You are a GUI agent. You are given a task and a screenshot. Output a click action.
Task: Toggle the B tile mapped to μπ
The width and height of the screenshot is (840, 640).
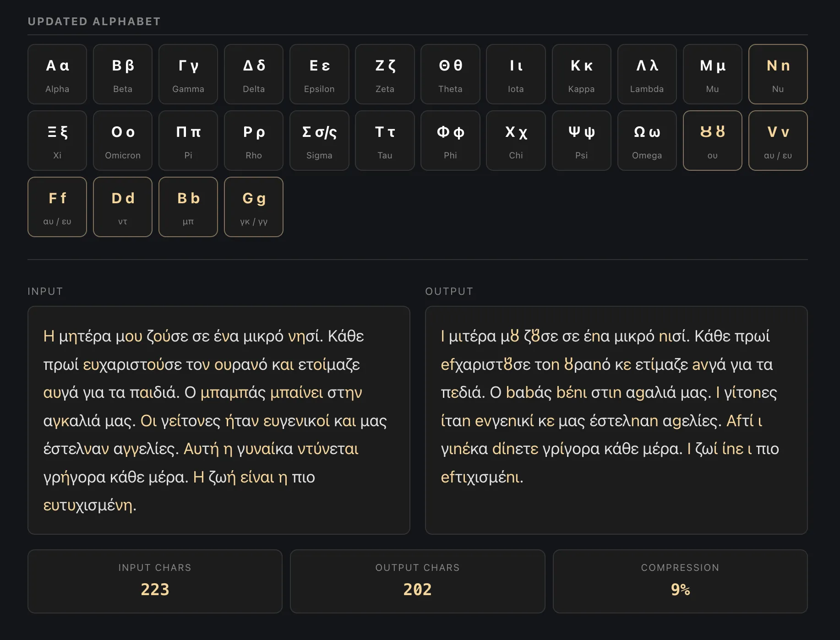[188, 207]
